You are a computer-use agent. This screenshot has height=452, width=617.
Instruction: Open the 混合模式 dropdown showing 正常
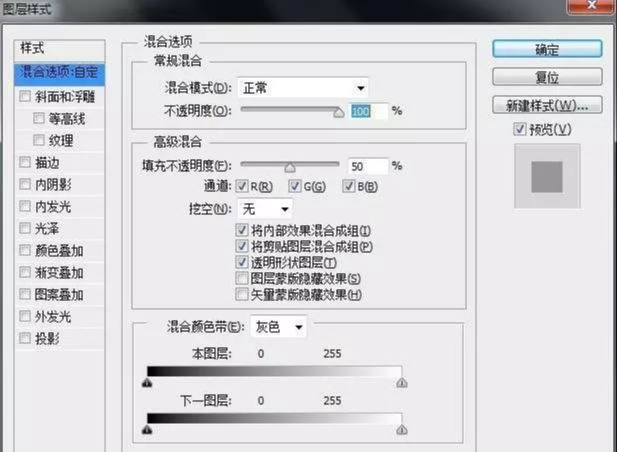click(x=303, y=87)
